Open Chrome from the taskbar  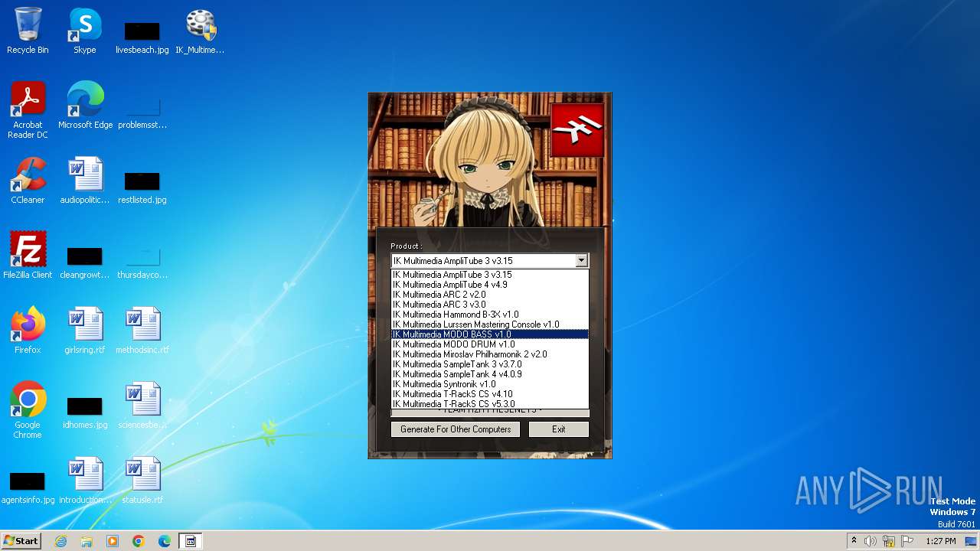(139, 541)
